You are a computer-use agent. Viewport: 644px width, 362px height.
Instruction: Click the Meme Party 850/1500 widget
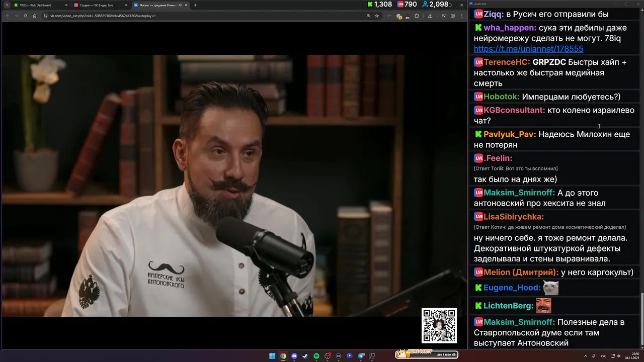(426, 354)
